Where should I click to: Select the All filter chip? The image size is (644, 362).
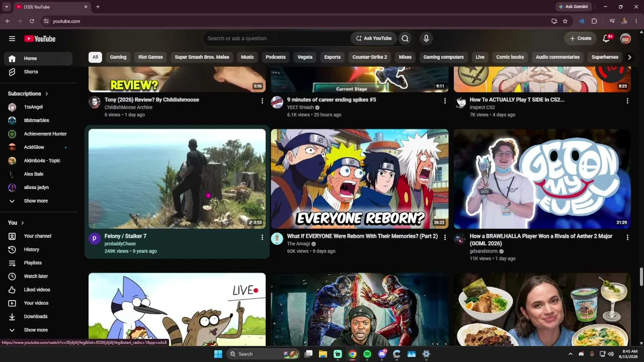[95, 57]
